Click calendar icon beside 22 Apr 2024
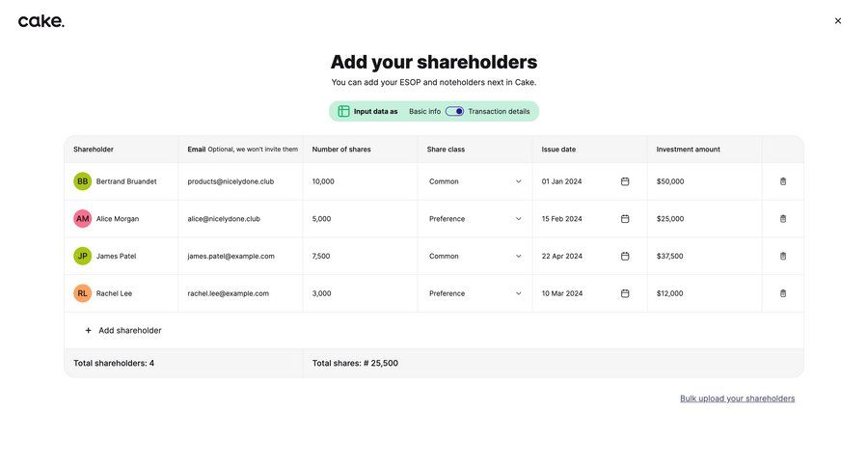 [x=625, y=257]
